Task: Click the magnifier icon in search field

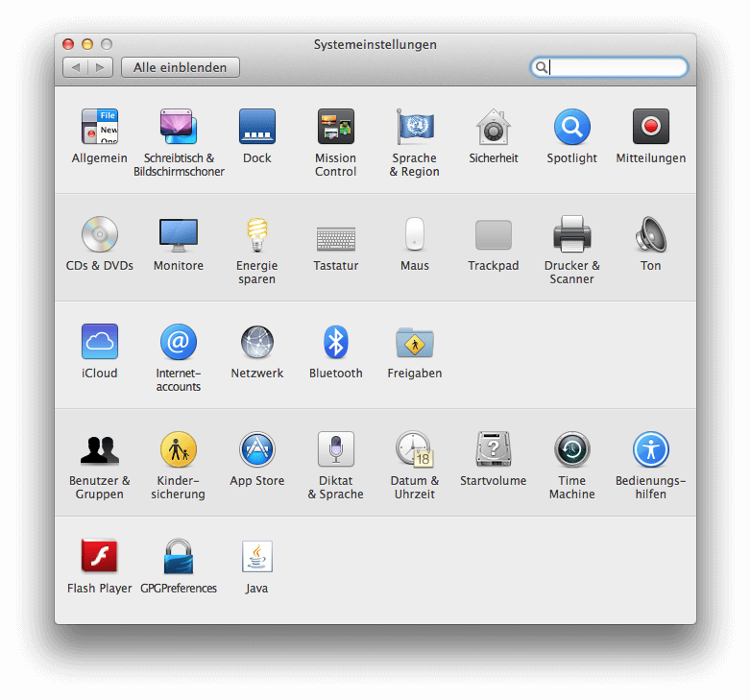Action: 542,67
